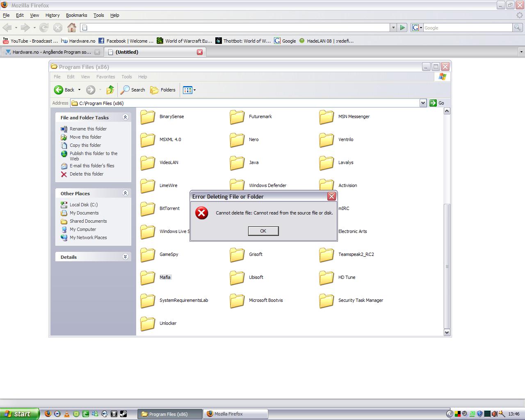Open Explorer Back button history dropdown arrow
Screen dimensions: 525x420
click(x=79, y=90)
